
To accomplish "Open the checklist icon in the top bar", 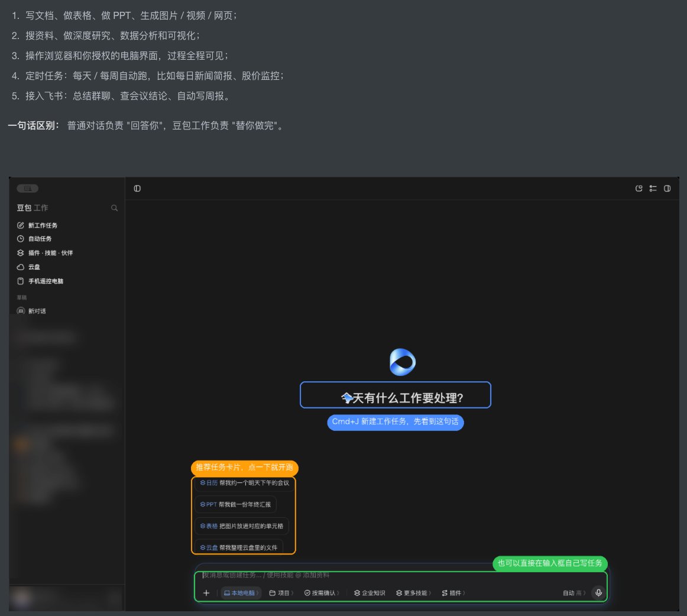I will click(653, 189).
